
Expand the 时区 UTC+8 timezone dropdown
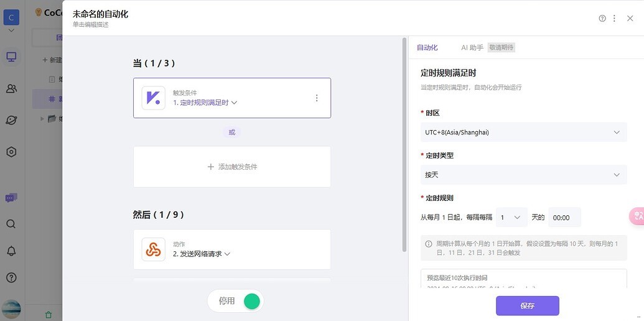point(523,133)
